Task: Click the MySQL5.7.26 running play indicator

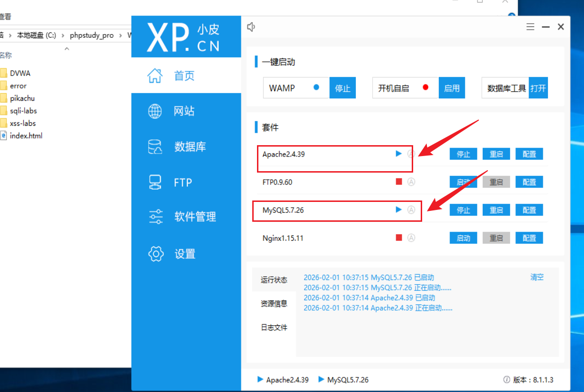Action: [x=398, y=209]
